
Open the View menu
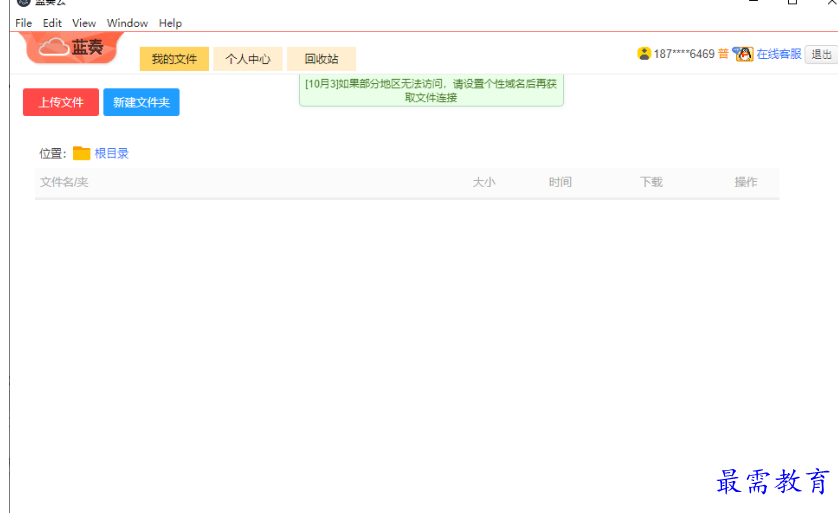click(x=84, y=23)
